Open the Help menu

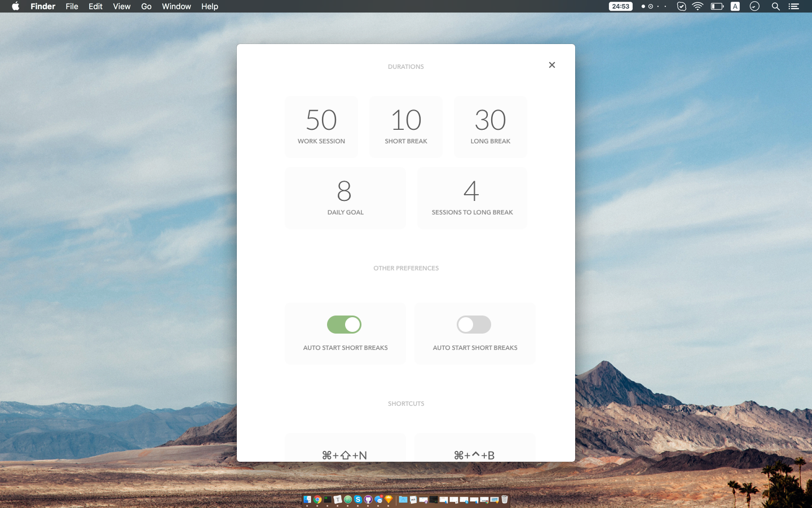(x=210, y=6)
